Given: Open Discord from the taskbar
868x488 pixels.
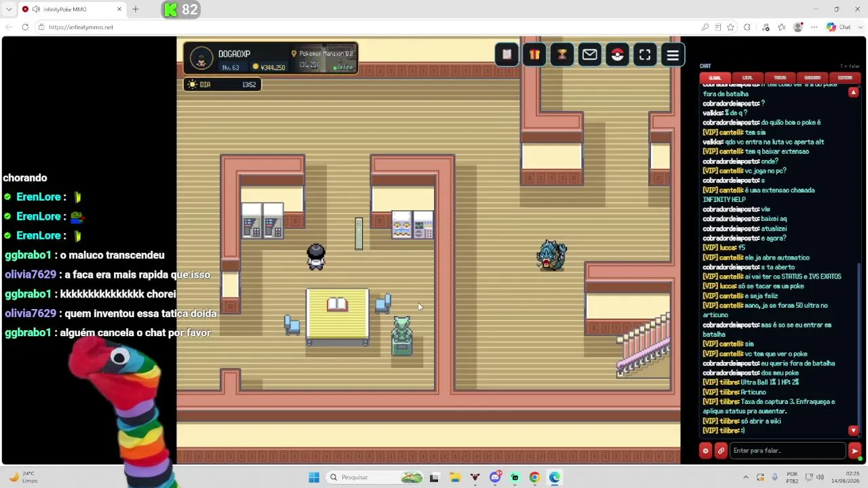Looking at the screenshot, I should [495, 477].
